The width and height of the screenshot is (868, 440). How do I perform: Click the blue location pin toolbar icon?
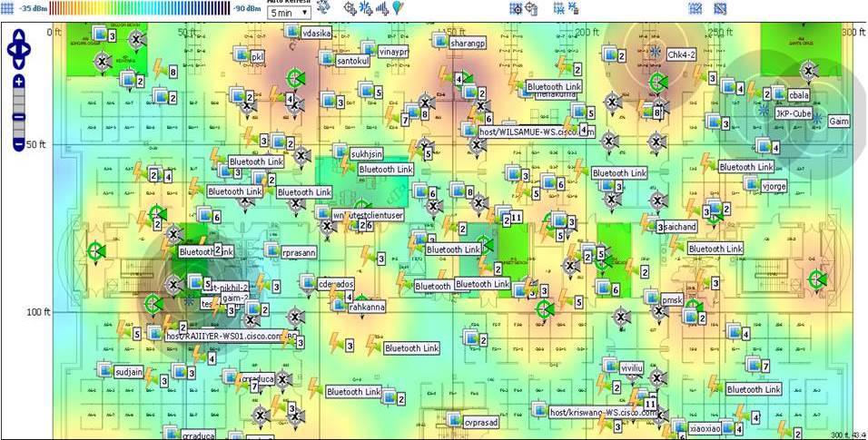398,8
